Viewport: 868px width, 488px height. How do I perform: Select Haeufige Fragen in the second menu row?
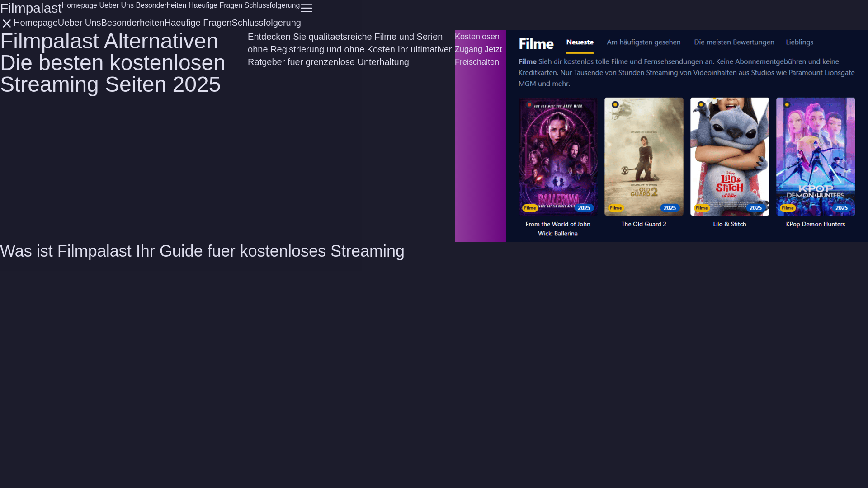[198, 23]
